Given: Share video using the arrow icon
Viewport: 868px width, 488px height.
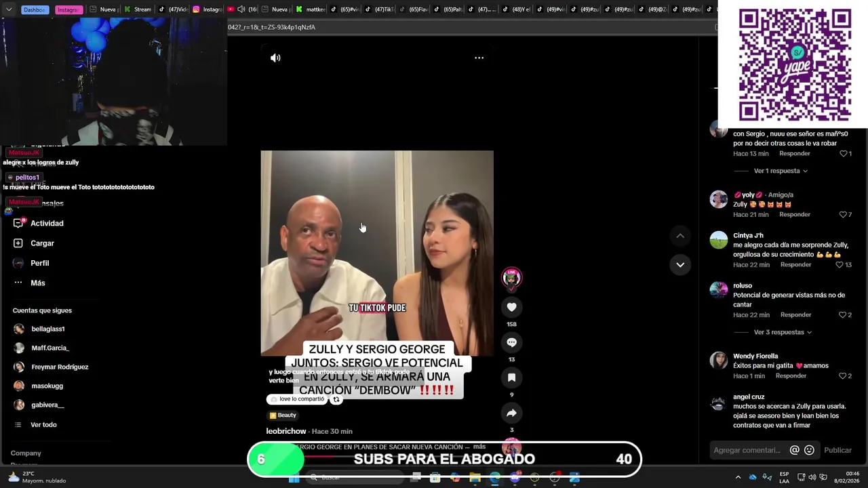Looking at the screenshot, I should click(x=511, y=413).
